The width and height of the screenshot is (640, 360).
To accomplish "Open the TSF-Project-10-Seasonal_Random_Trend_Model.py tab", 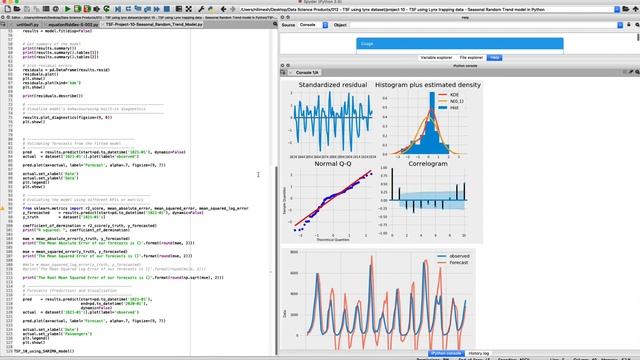I will point(153,24).
